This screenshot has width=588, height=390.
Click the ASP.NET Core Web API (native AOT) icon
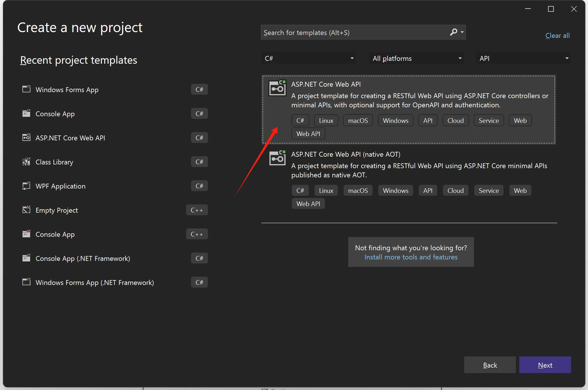pyautogui.click(x=277, y=158)
